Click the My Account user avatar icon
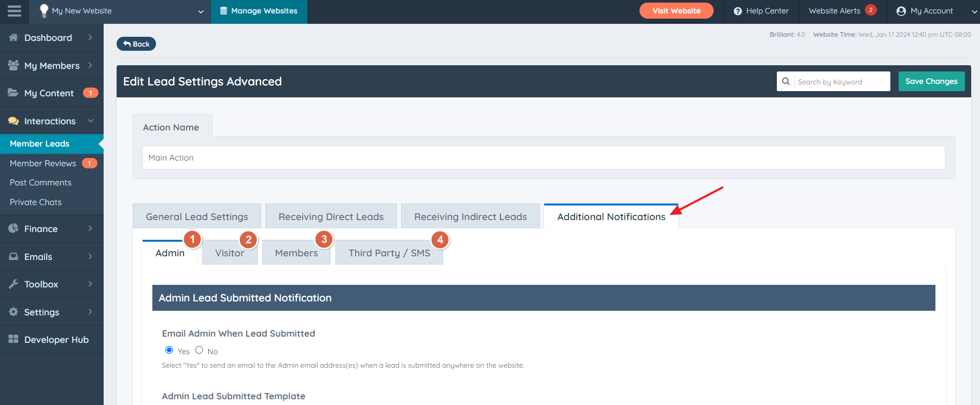 [901, 11]
